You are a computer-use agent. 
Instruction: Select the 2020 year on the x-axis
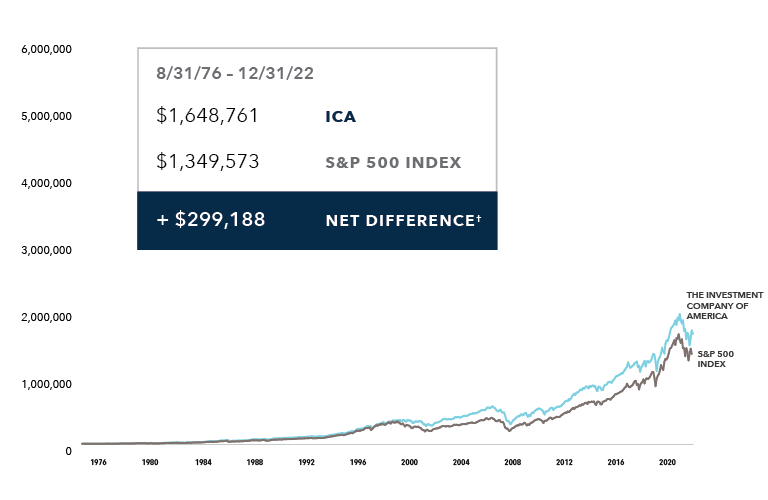[669, 463]
